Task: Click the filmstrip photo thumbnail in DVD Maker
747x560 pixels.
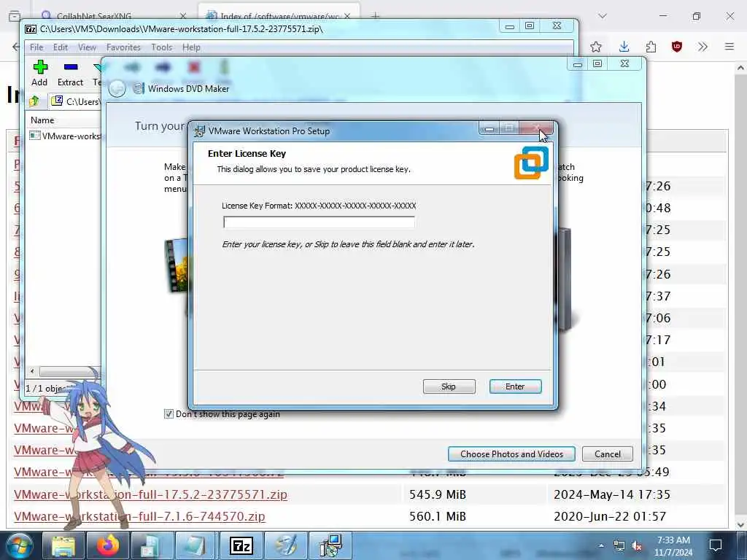Action: [x=177, y=265]
